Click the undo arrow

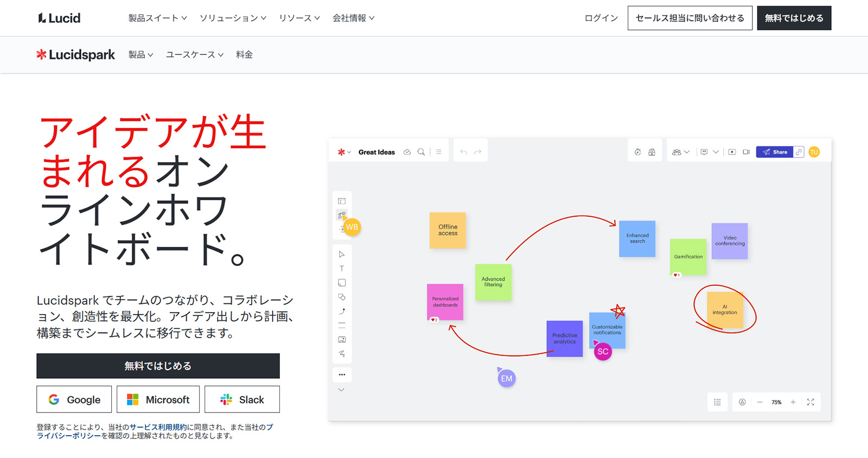(x=463, y=152)
